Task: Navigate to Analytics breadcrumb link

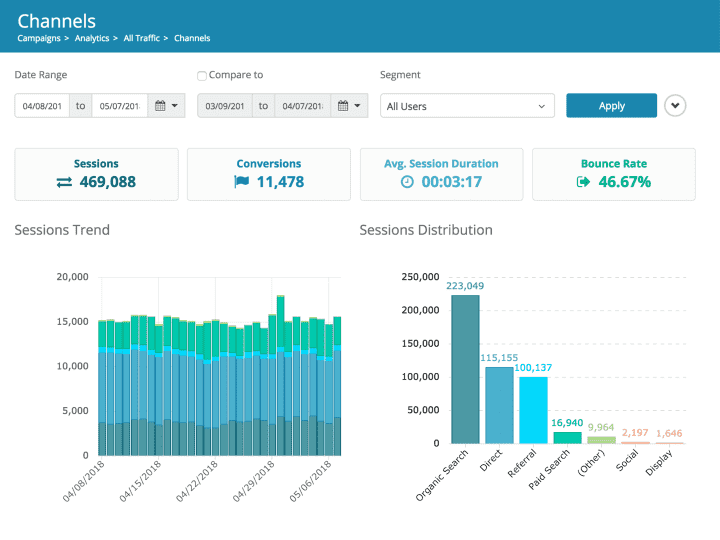Action: coord(91,38)
